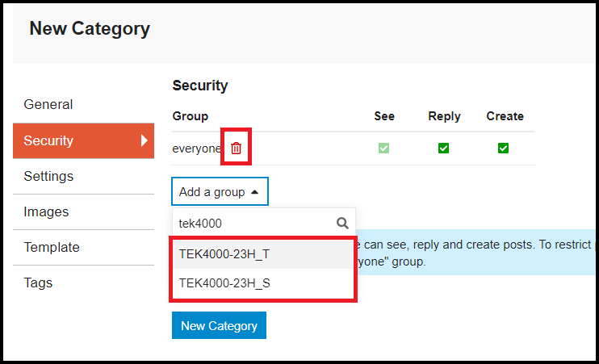
Task: Collapse the Add a group dropdown
Action: pyautogui.click(x=220, y=191)
